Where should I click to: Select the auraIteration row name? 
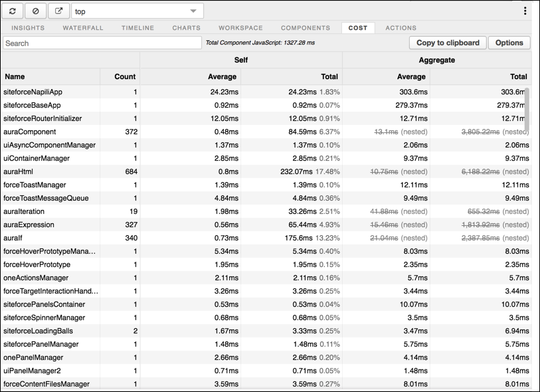click(x=24, y=211)
